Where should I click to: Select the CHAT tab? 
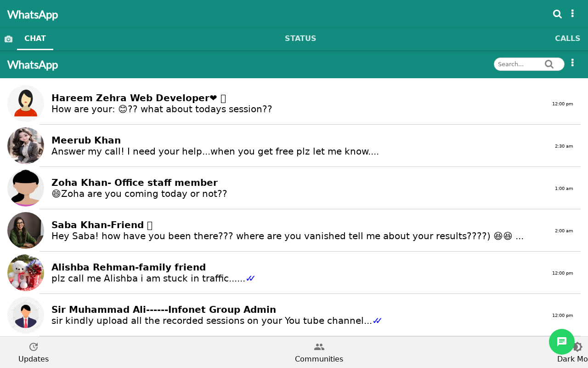(x=35, y=39)
